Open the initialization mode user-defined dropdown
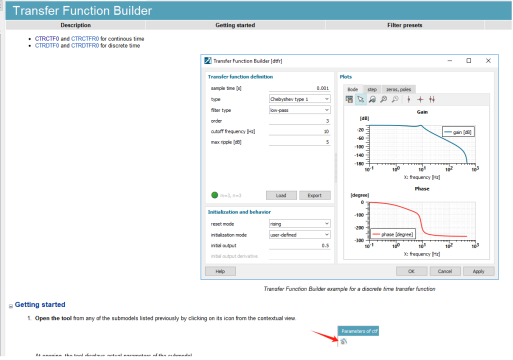Viewport: 513px width, 360px height. (x=300, y=235)
